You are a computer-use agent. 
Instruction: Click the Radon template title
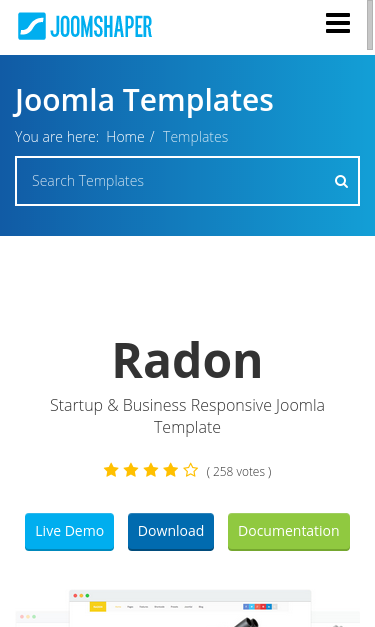[x=188, y=360]
